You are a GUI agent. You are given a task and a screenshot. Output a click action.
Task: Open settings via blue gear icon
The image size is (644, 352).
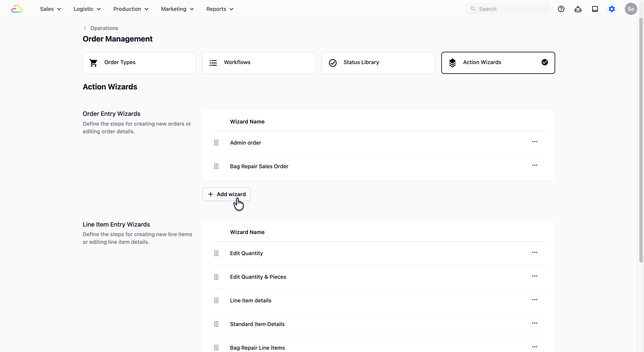(x=611, y=9)
